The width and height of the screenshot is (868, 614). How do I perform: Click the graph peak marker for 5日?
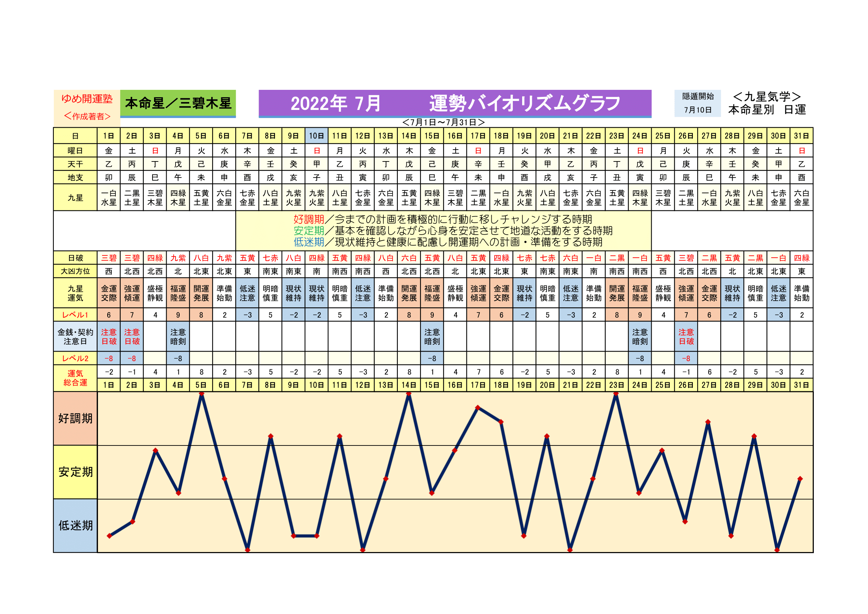coord(202,394)
